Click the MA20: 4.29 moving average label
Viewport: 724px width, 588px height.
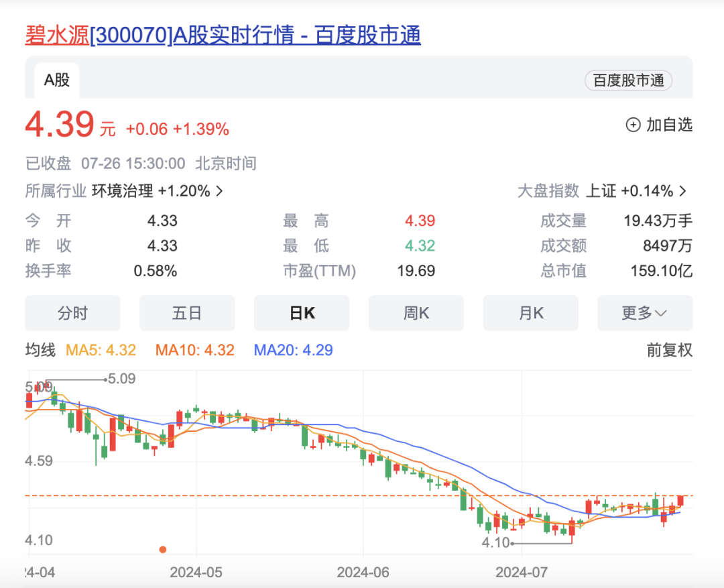[293, 350]
